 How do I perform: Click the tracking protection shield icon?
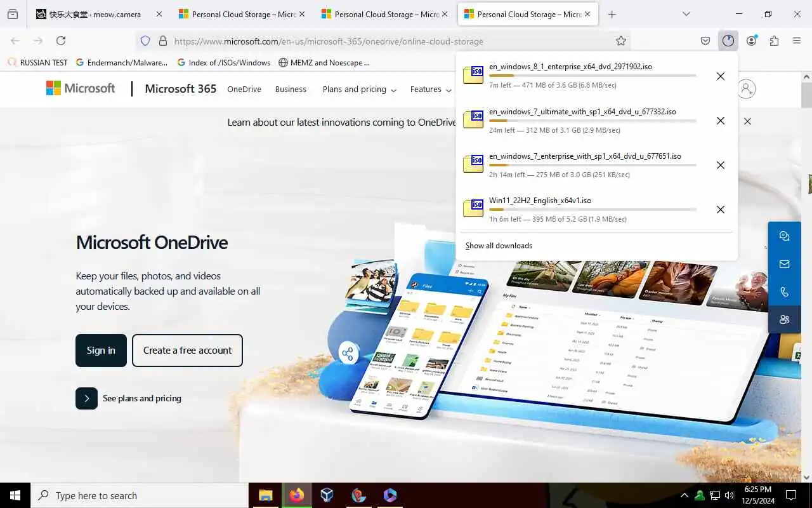(145, 41)
